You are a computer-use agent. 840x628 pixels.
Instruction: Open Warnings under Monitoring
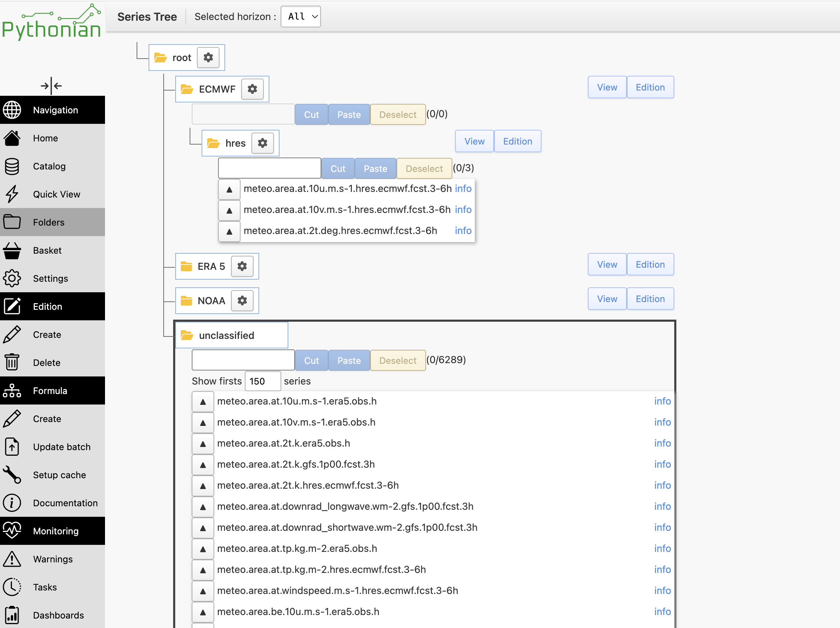point(52,559)
